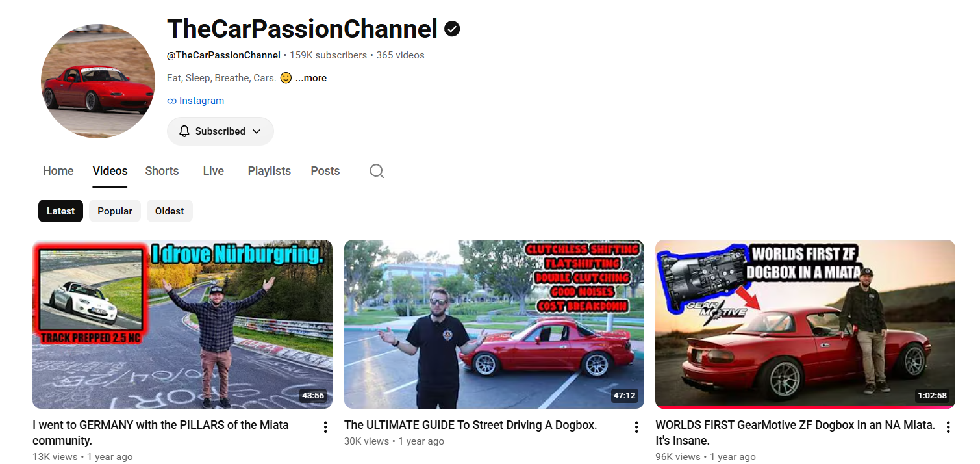
Task: Open the ULTIMATE GUIDE To Street Driving title
Action: 470,425
